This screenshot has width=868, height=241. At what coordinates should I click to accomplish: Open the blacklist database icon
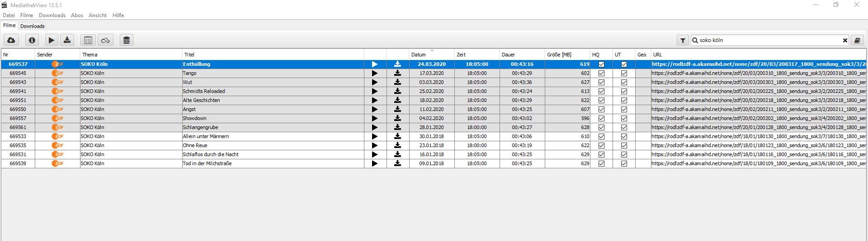coord(127,40)
